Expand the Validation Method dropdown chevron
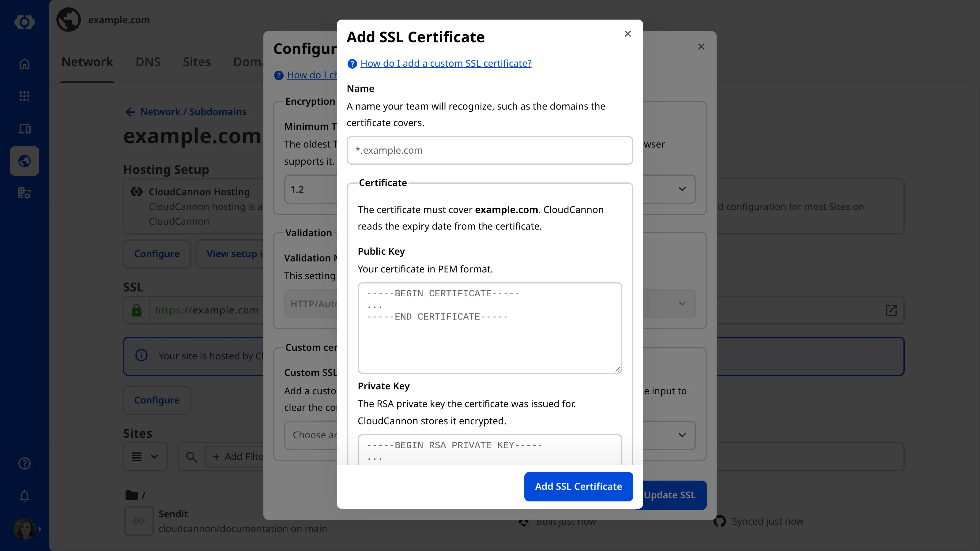 click(682, 303)
